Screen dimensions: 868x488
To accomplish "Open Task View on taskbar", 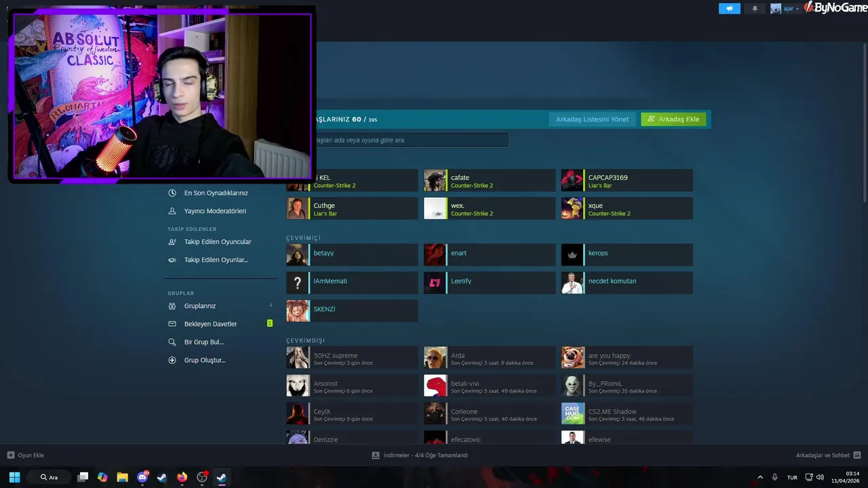I will 83,477.
